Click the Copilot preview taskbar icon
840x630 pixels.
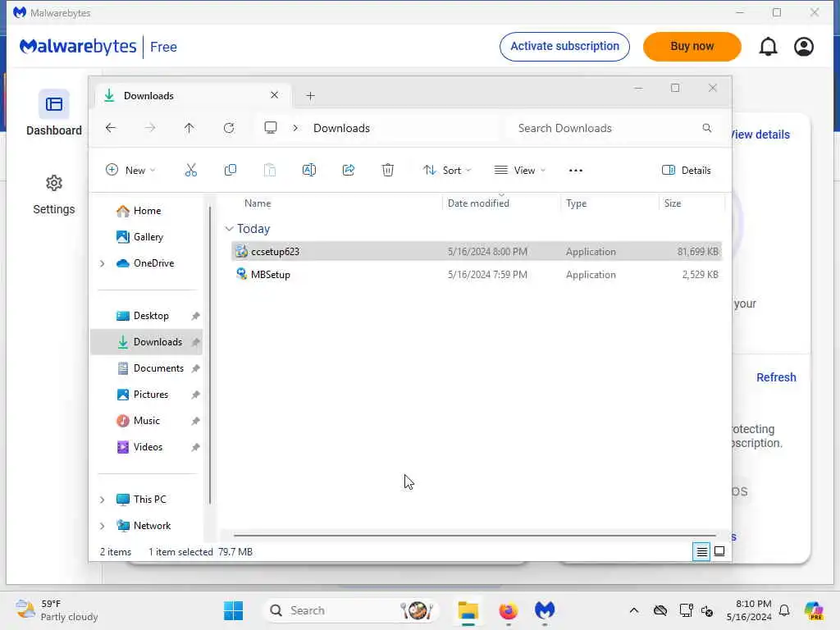click(814, 610)
